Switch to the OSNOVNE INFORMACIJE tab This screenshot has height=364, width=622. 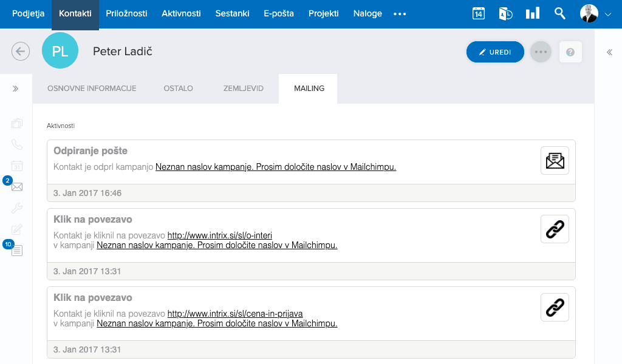92,89
